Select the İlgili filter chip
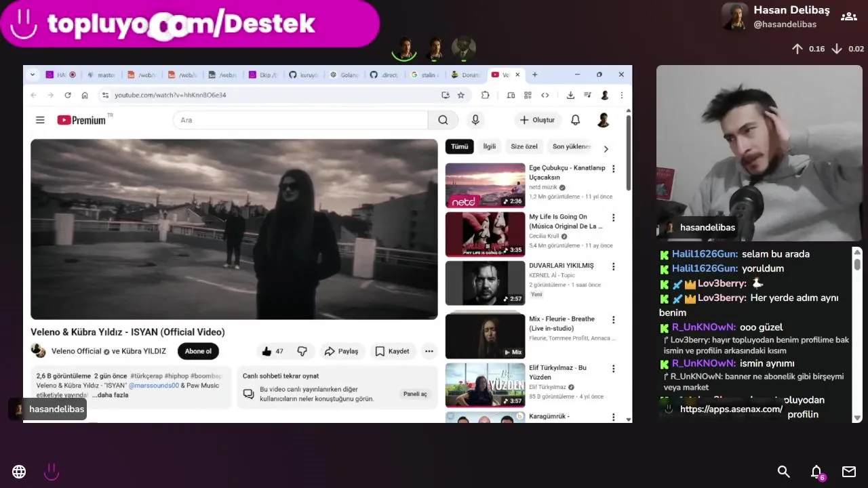The image size is (868, 488). coord(489,146)
